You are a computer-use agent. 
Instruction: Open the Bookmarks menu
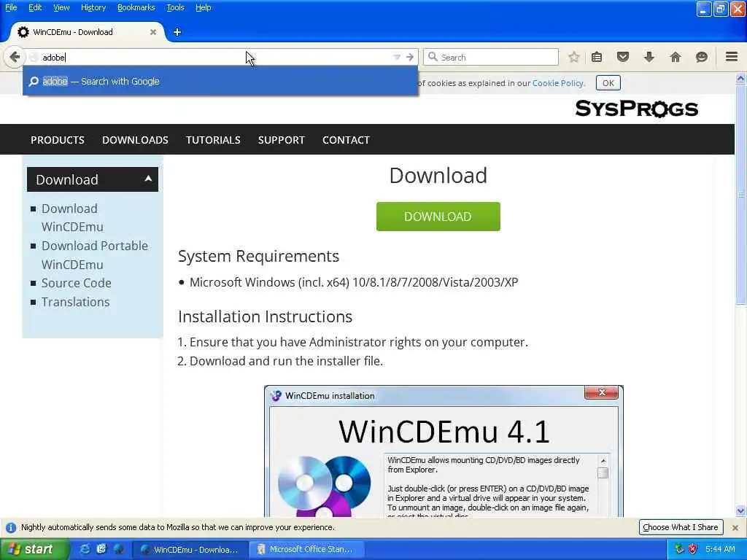pyautogui.click(x=136, y=7)
